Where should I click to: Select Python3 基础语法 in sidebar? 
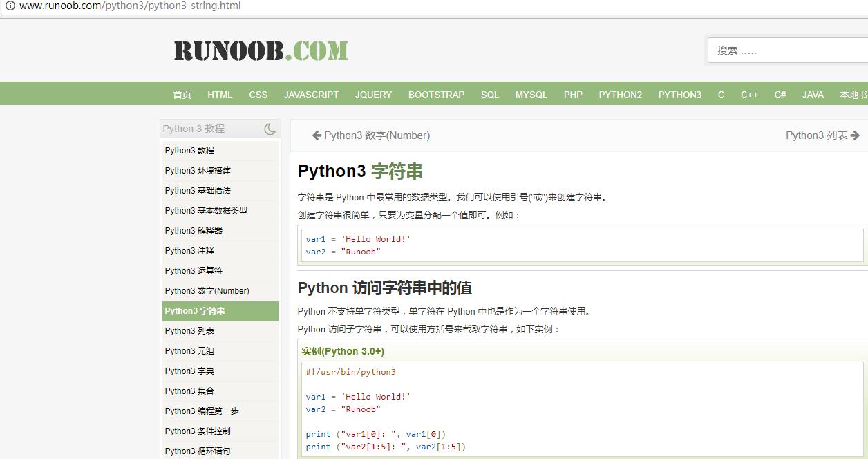point(220,191)
